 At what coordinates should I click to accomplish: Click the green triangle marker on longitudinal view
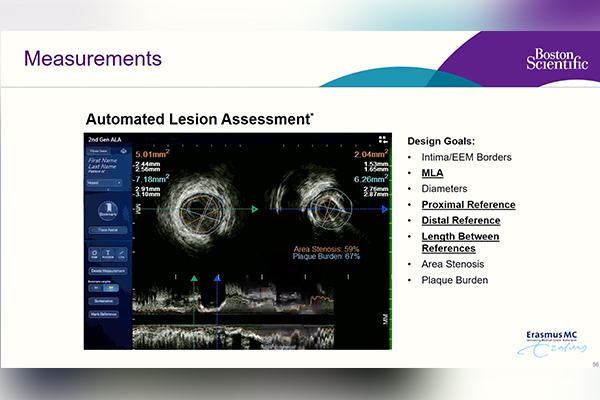point(196,279)
